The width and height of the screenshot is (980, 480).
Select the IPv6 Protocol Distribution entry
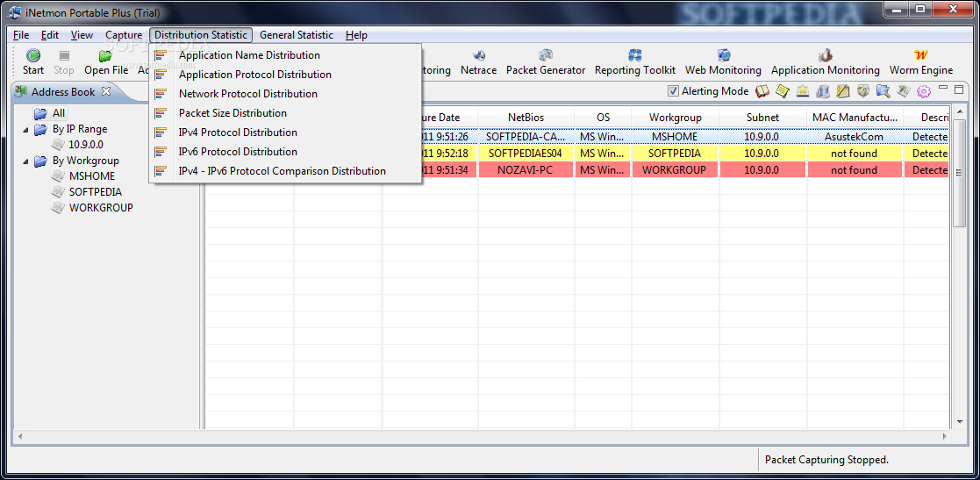click(x=285, y=151)
